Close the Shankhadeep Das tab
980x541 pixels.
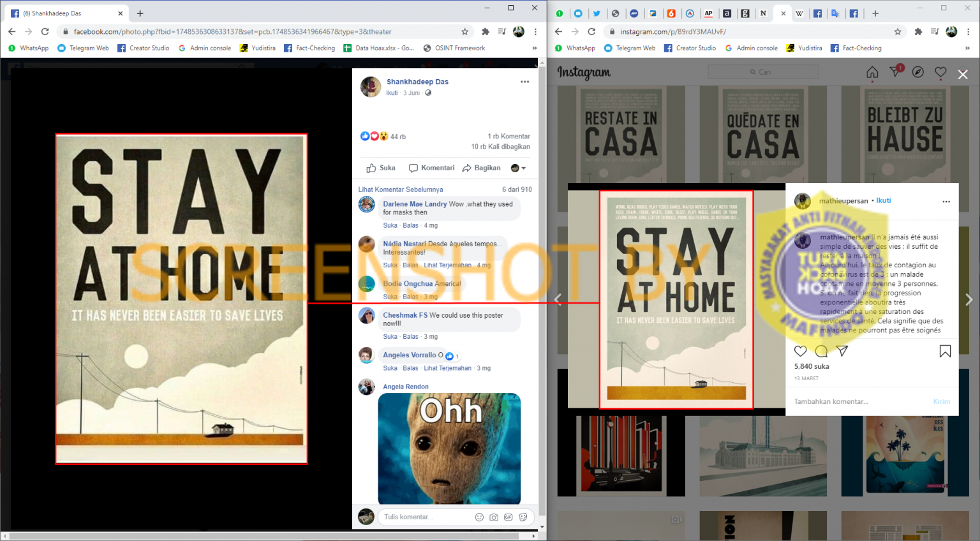pos(120,13)
